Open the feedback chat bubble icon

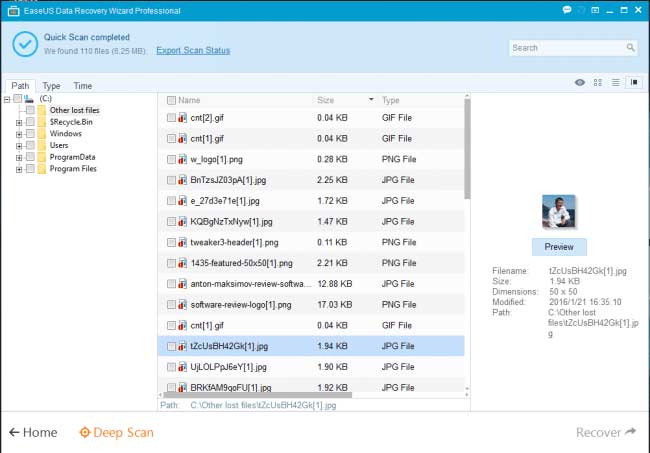[567, 10]
